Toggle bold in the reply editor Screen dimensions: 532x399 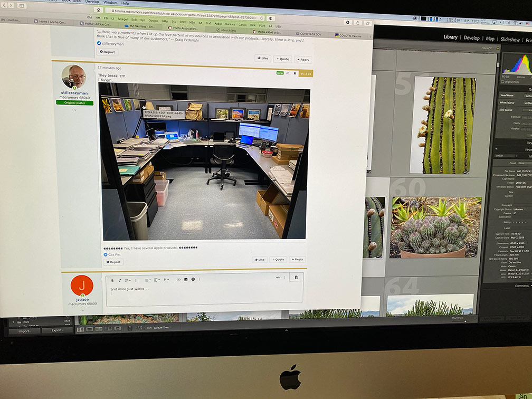click(112, 280)
